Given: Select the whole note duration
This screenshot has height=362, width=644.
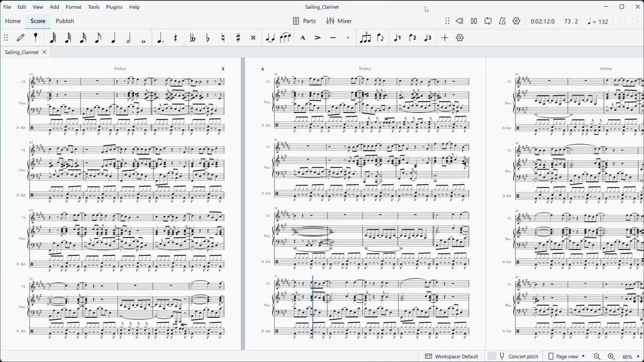Looking at the screenshot, I should click(143, 40).
